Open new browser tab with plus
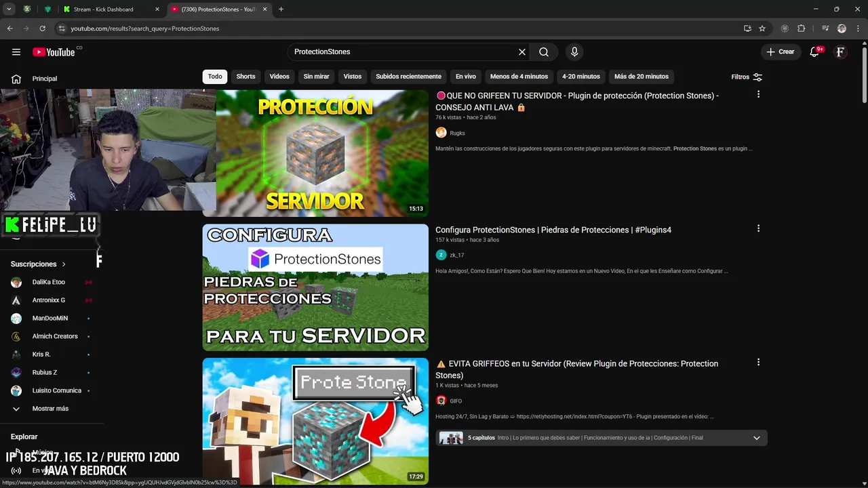Screen dimensions: 868x488 281,9
